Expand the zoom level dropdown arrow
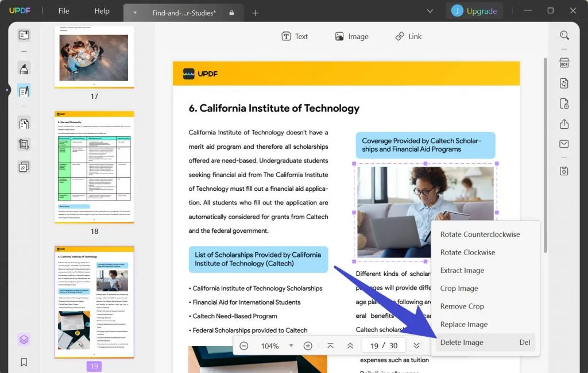Image resolution: width=588 pixels, height=373 pixels. pyautogui.click(x=291, y=345)
